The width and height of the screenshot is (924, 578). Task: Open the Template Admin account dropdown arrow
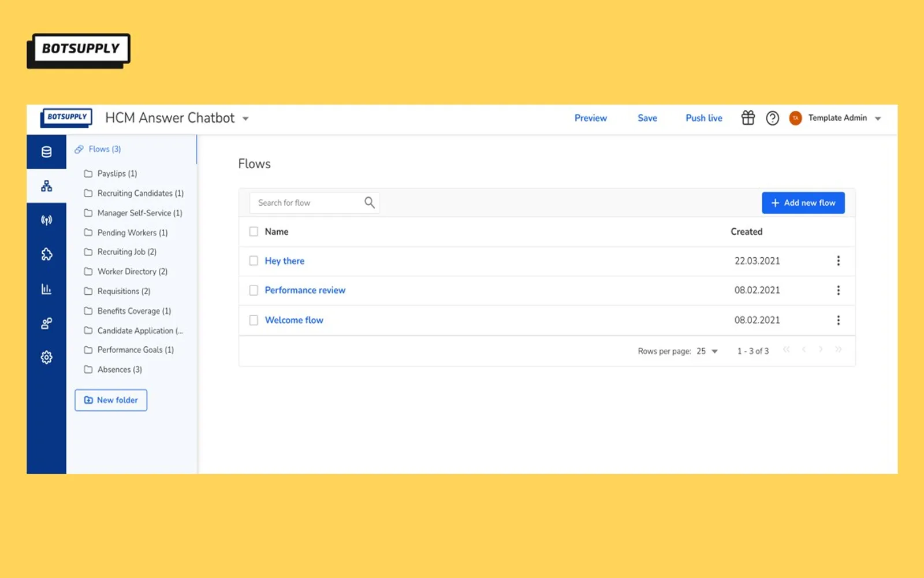(x=878, y=118)
